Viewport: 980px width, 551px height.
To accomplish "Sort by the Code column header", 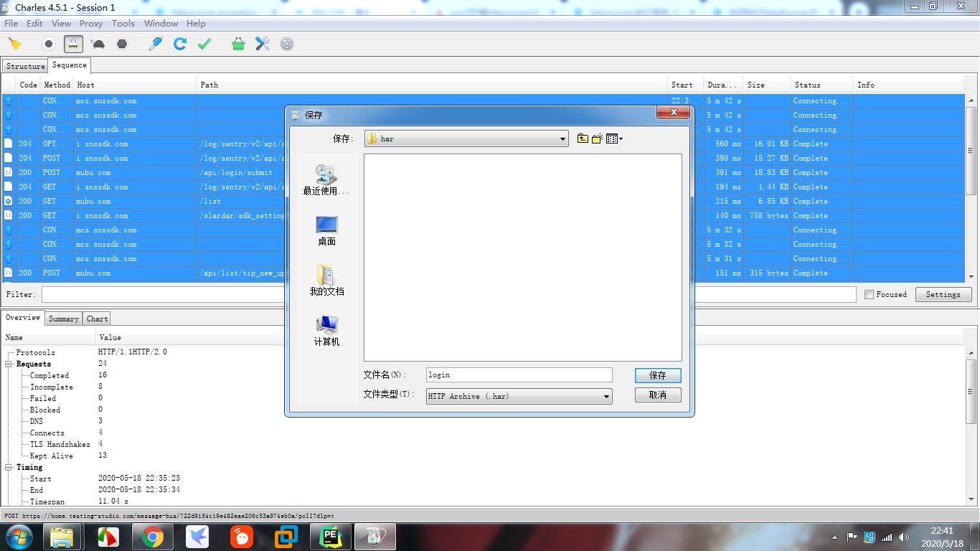I will click(x=28, y=85).
